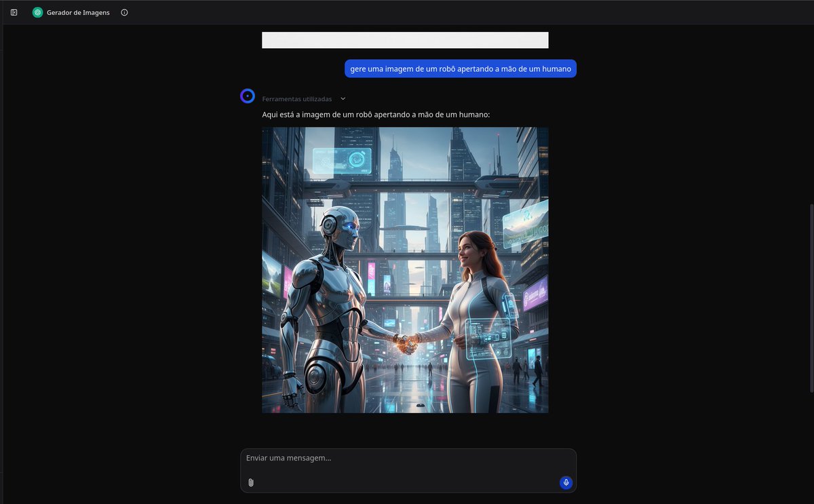Click the chat's vertical scrollbar
Screen dimensions: 814x504
[x=811, y=297]
